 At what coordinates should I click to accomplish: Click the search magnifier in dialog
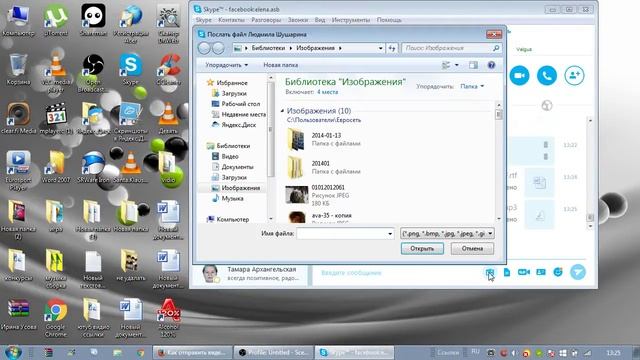[496, 48]
